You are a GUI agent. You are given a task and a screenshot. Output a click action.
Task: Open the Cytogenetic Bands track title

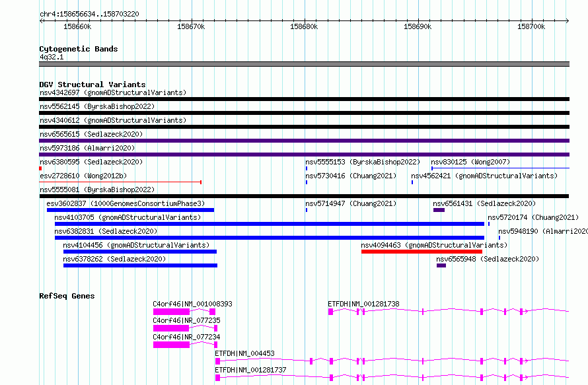click(79, 49)
